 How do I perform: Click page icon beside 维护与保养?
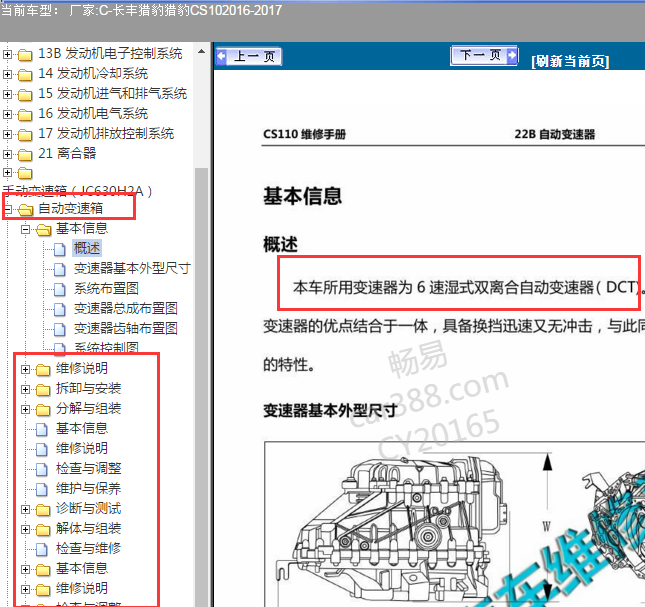pyautogui.click(x=42, y=489)
